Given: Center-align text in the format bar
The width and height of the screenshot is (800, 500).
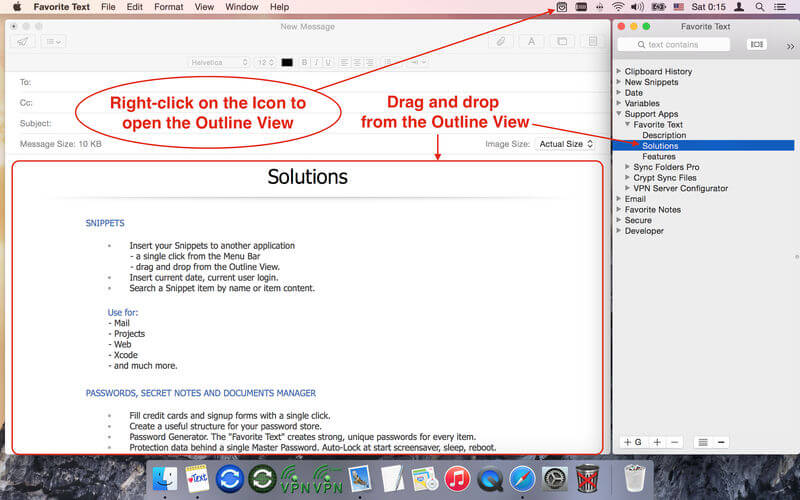Looking at the screenshot, I should 357,62.
